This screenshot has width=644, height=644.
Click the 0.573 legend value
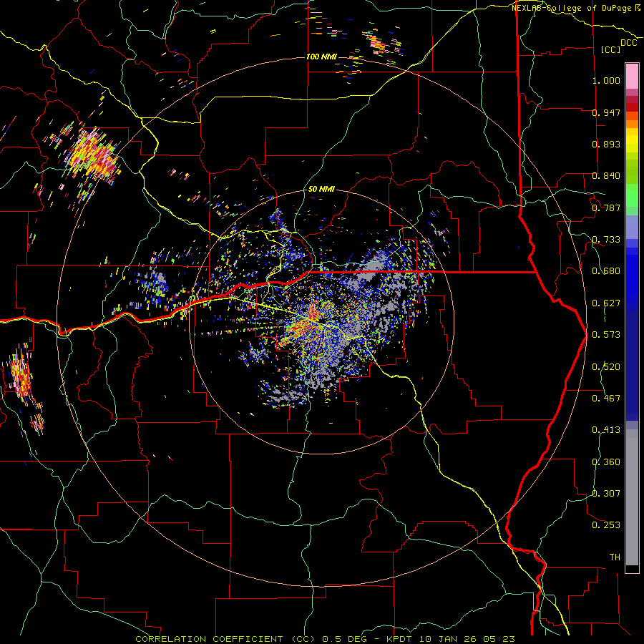(x=606, y=335)
